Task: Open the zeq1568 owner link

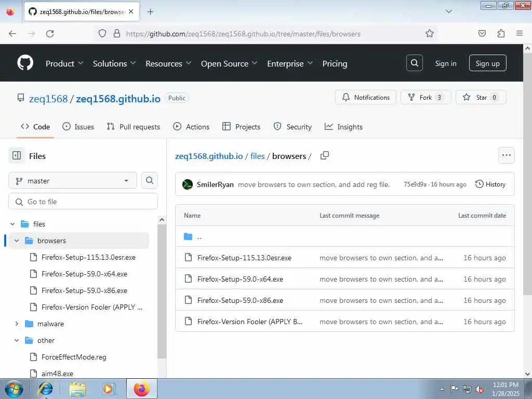Action: tap(48, 99)
